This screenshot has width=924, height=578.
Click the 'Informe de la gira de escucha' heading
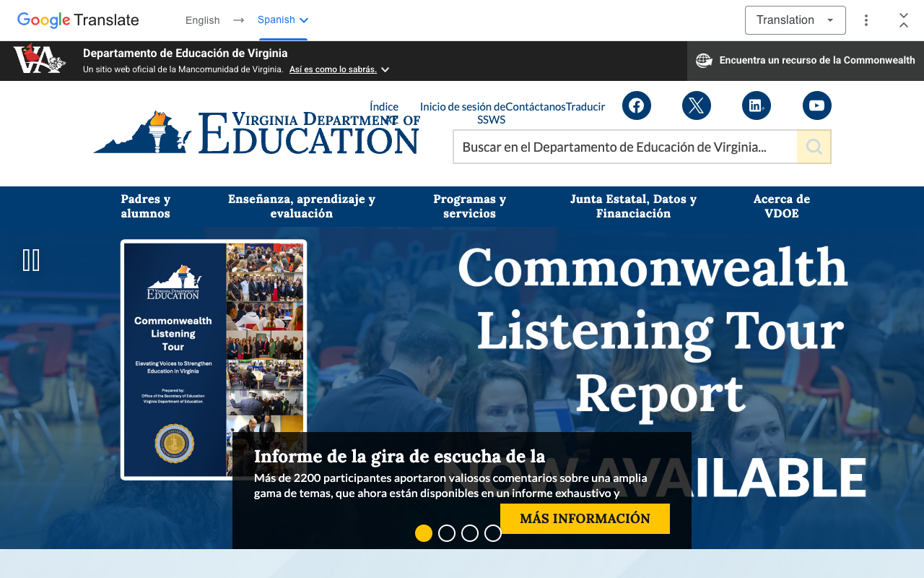click(x=399, y=456)
